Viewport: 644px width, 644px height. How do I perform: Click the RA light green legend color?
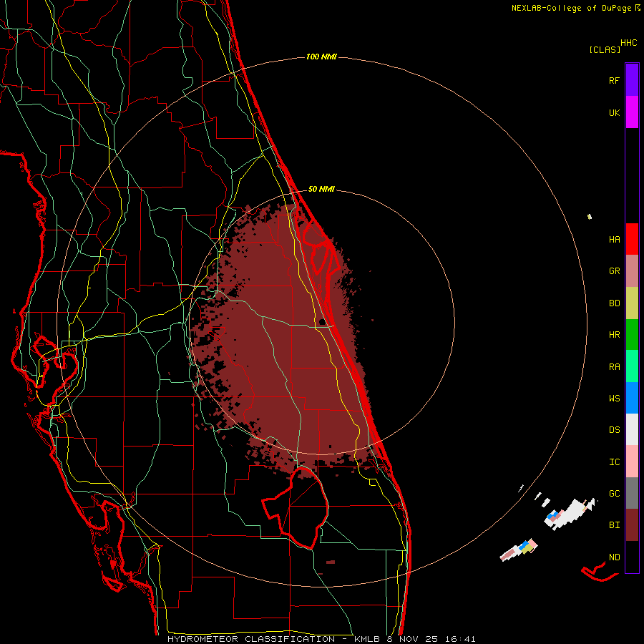[632, 366]
